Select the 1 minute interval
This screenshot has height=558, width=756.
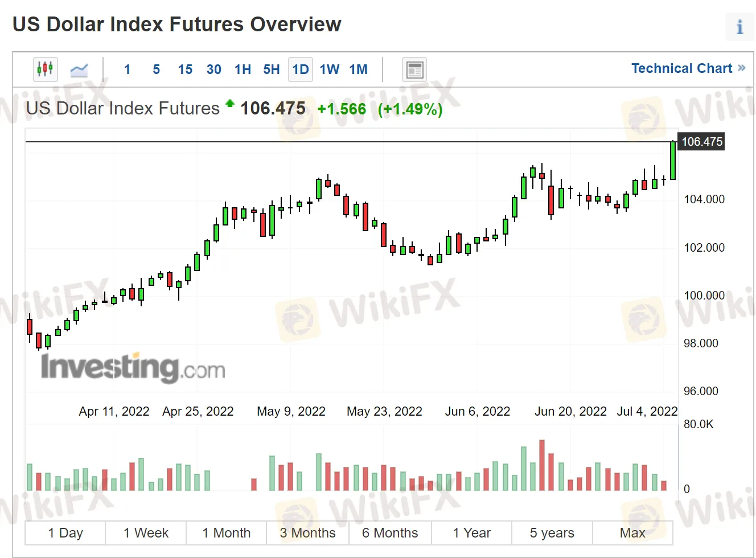pyautogui.click(x=128, y=69)
